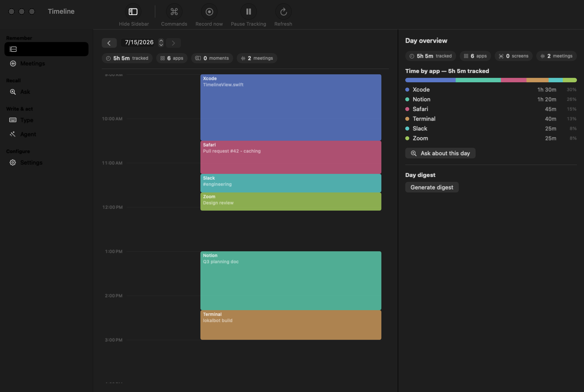The height and width of the screenshot is (392, 584).
Task: Click the 0 moments chip
Action: tap(212, 58)
